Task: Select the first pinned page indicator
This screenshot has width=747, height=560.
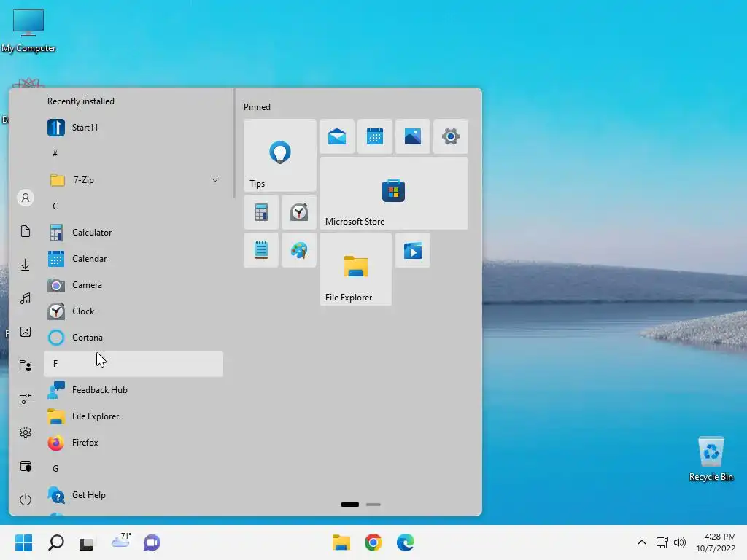Action: point(350,505)
